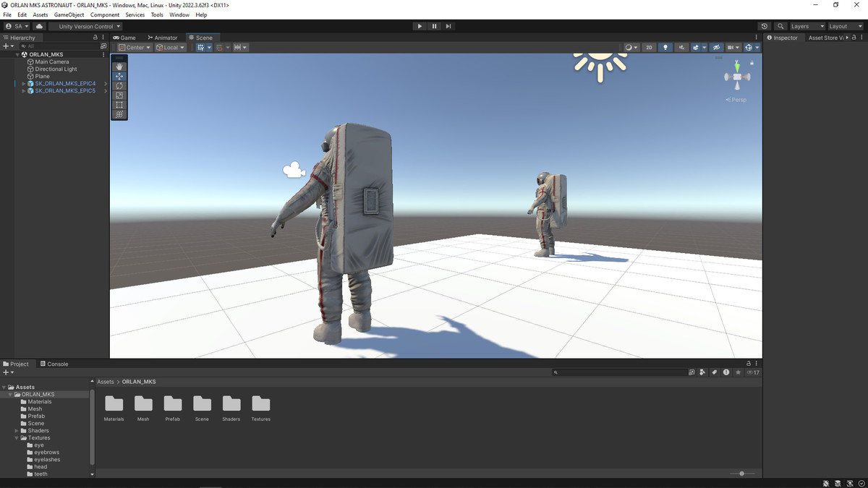Select the Scale tool in Scene overlay
This screenshot has width=868, height=488.
(x=119, y=95)
